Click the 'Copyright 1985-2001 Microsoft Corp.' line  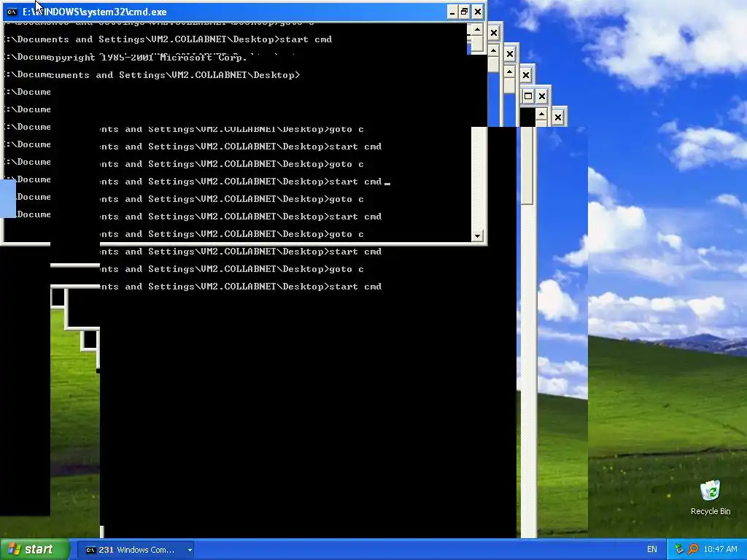[149, 58]
